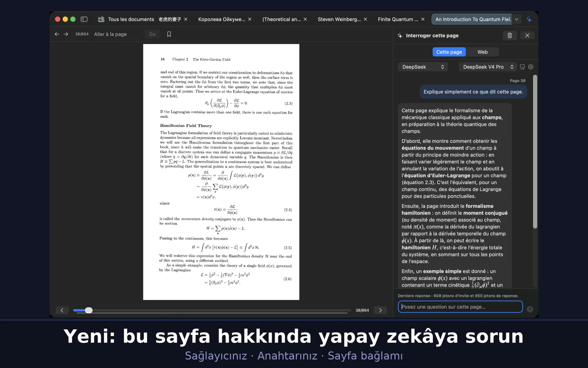Click the chat panel scrollbar
The image size is (588, 368).
535,152
